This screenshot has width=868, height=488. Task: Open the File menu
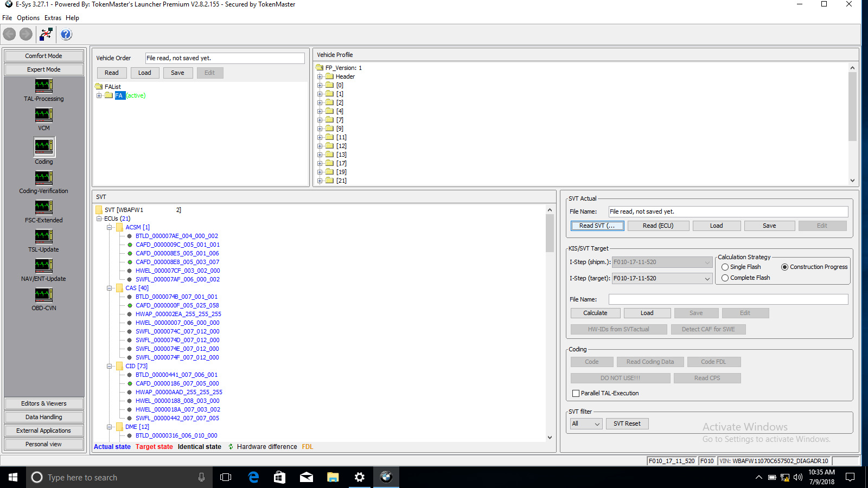7,18
